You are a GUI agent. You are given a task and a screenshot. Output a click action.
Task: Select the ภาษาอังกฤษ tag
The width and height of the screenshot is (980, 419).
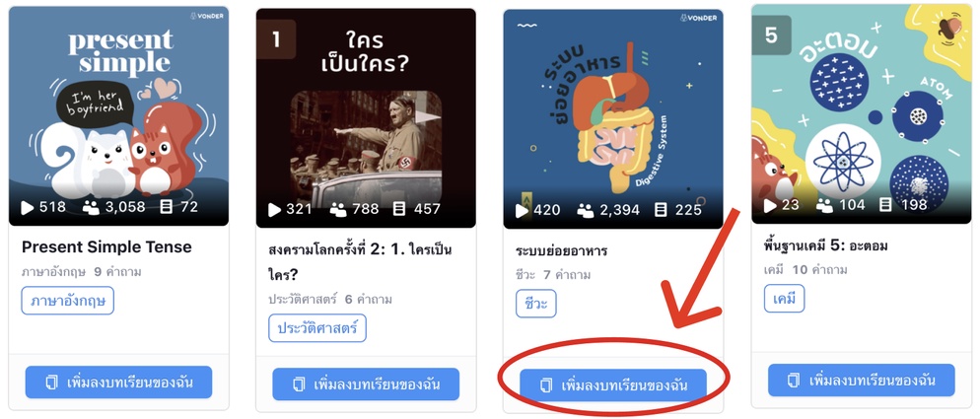click(x=67, y=301)
